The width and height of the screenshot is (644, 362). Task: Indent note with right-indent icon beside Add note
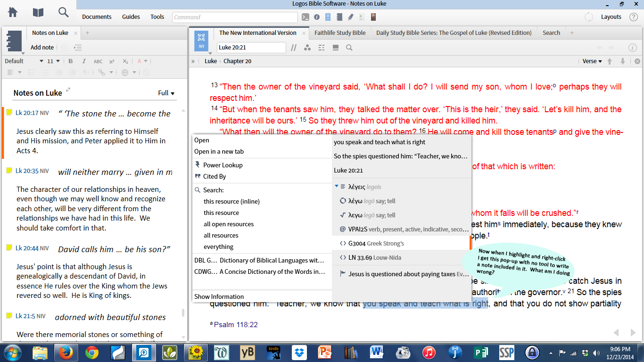coord(78,48)
